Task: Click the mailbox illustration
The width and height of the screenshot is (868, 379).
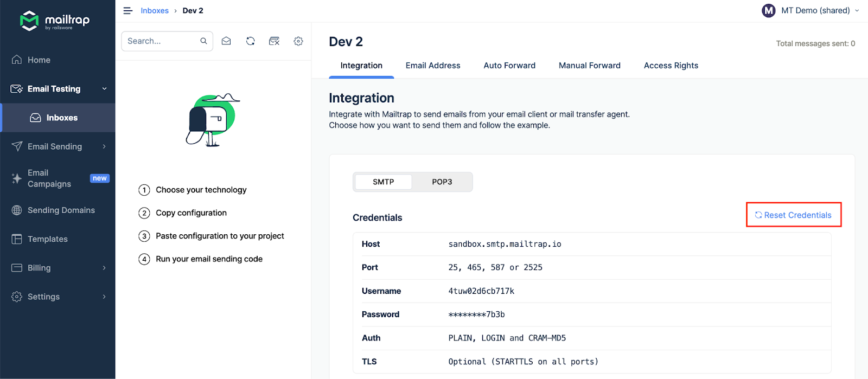Action: point(213,120)
